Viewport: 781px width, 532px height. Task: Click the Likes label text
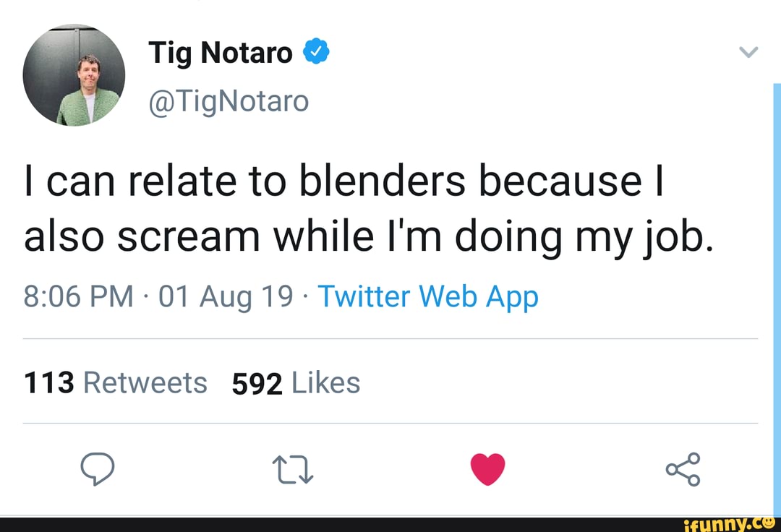[x=325, y=382]
